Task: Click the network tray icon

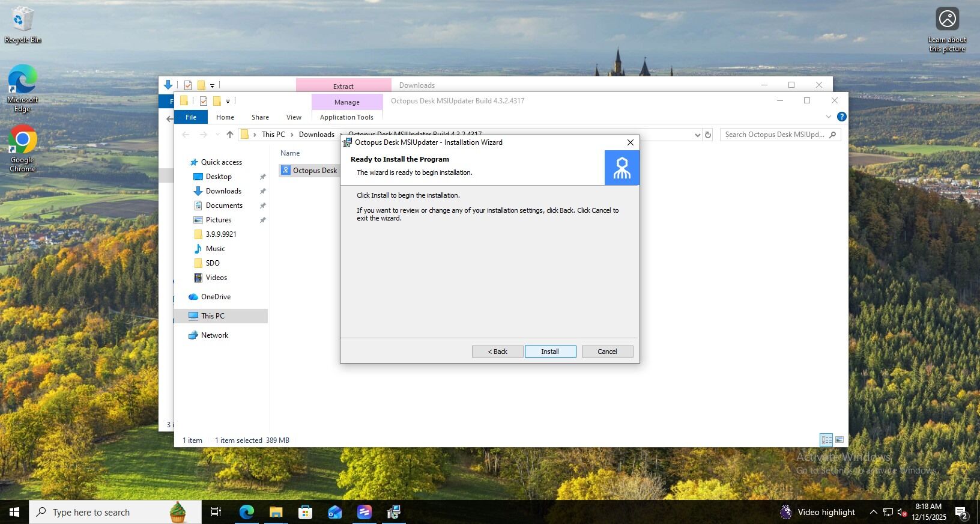Action: pos(888,512)
